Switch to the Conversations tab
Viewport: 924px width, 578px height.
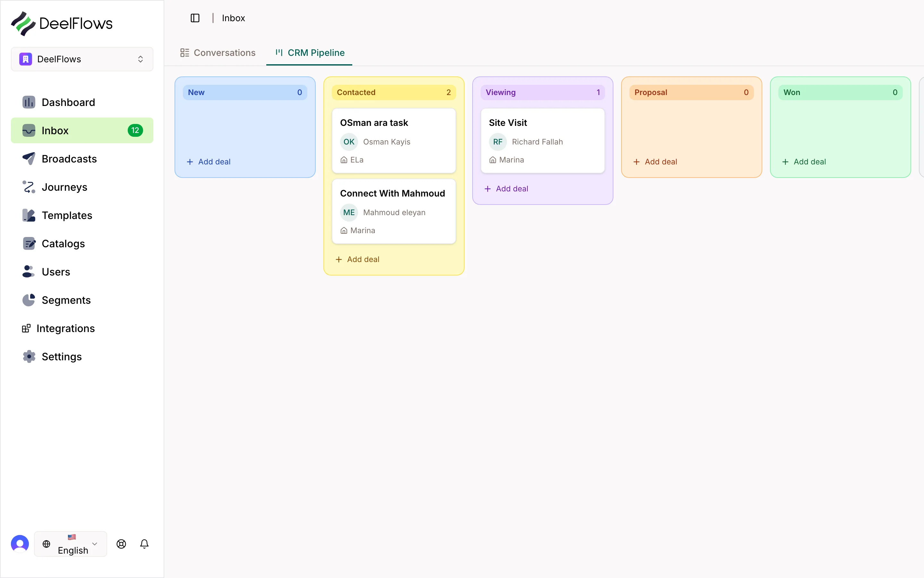point(218,53)
